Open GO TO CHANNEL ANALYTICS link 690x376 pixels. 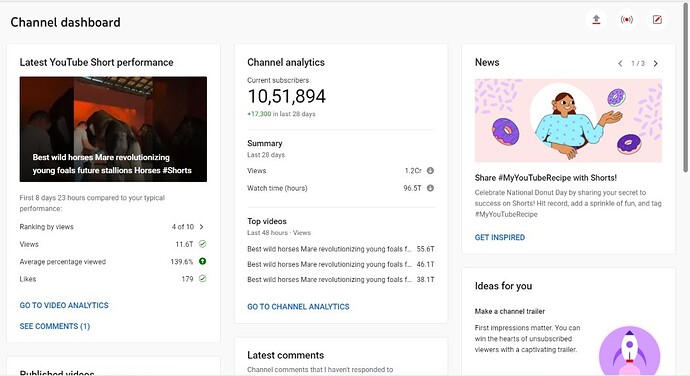click(298, 306)
